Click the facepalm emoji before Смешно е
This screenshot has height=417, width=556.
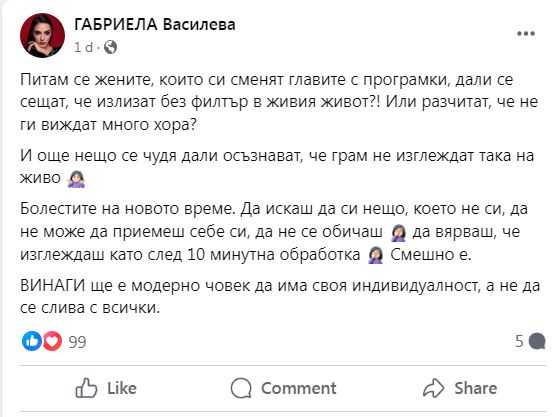(376, 256)
